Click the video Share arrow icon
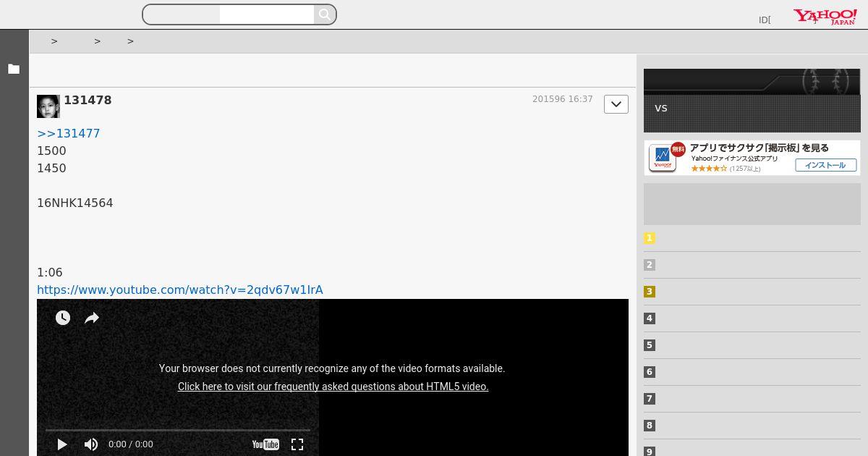The image size is (868, 456). click(92, 318)
